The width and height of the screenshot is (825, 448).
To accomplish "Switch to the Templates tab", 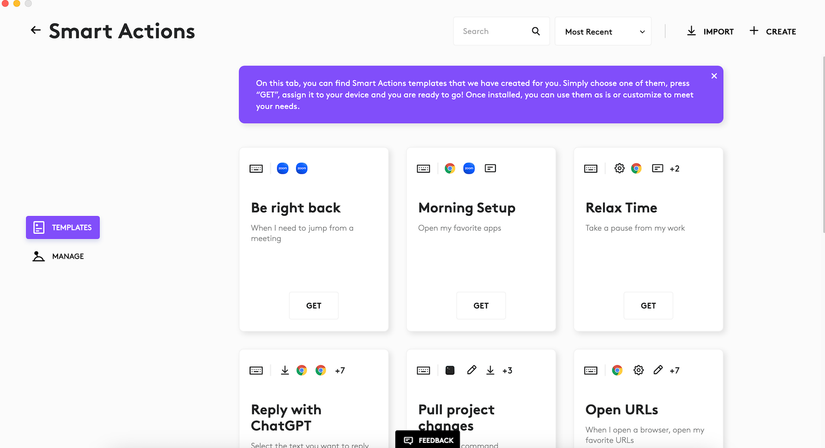I will click(63, 227).
